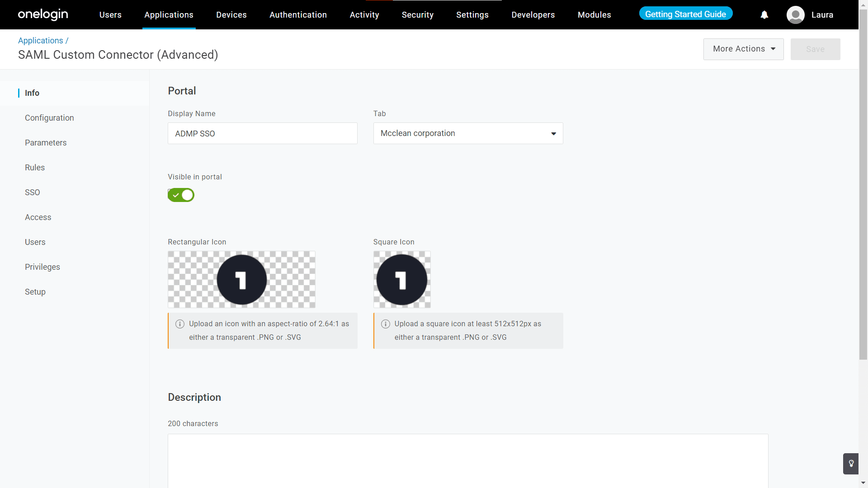Click inside the Display Name field
Image resolution: width=868 pixels, height=488 pixels.
[262, 133]
